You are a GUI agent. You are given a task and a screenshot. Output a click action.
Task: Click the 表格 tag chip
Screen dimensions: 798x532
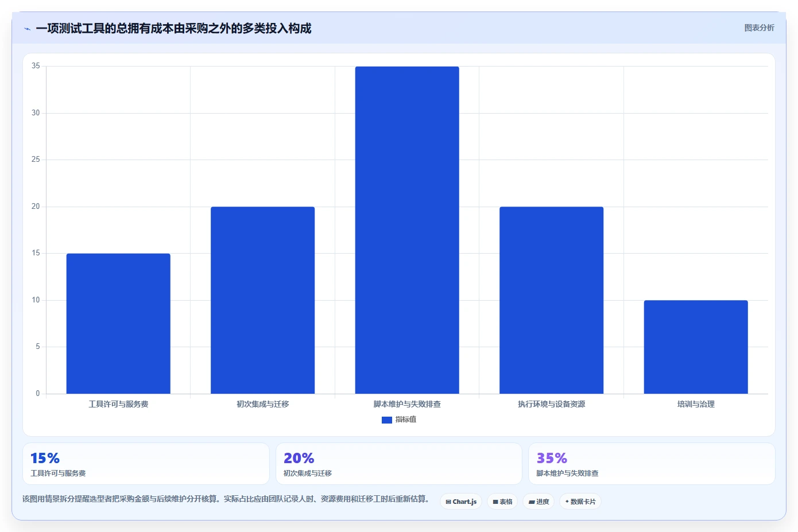(502, 502)
